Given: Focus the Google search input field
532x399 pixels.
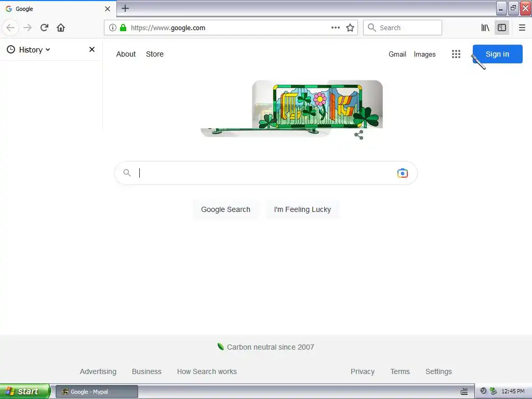Looking at the screenshot, I should click(266, 173).
